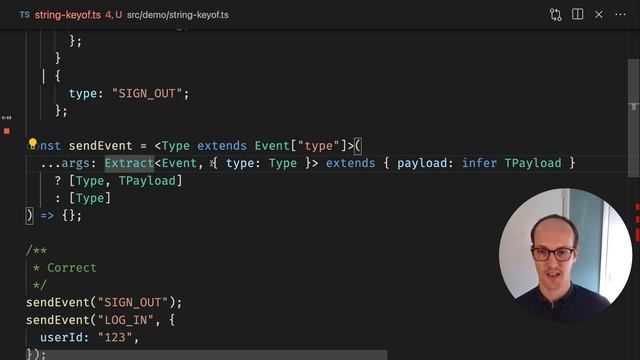Close the string-keyof.ts editor tab

pos(599,14)
